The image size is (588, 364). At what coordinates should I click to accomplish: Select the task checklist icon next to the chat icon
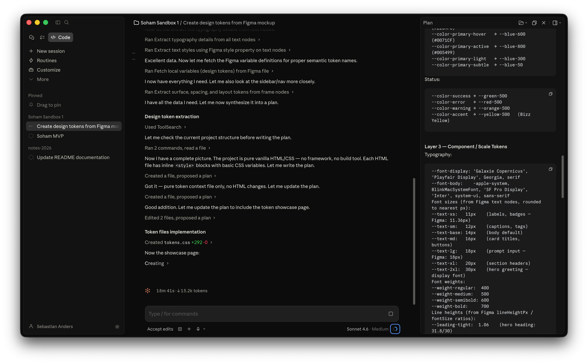pos(42,37)
